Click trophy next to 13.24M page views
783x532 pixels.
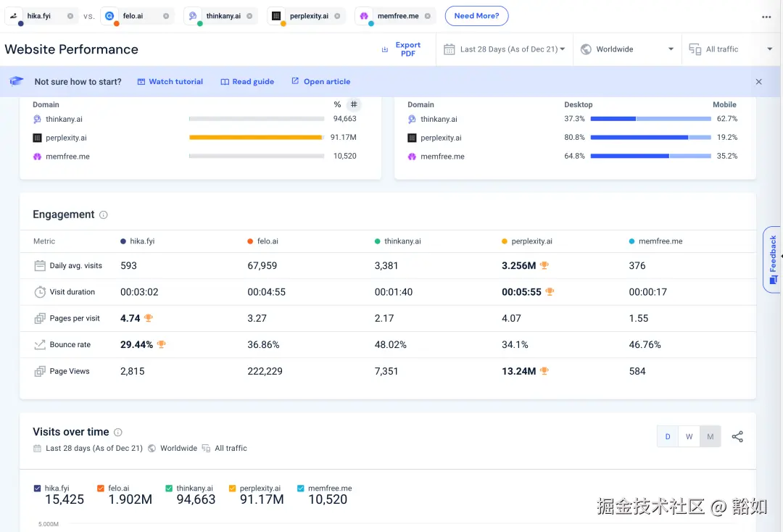(544, 371)
